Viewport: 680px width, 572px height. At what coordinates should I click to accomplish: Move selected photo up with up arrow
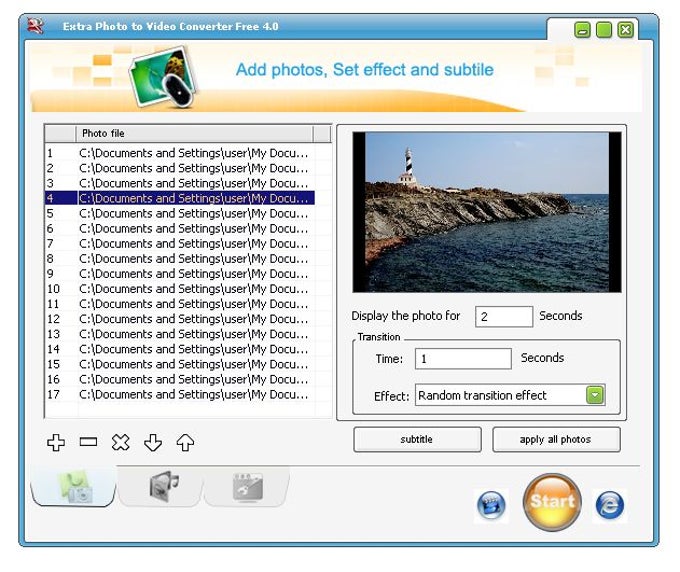point(185,442)
